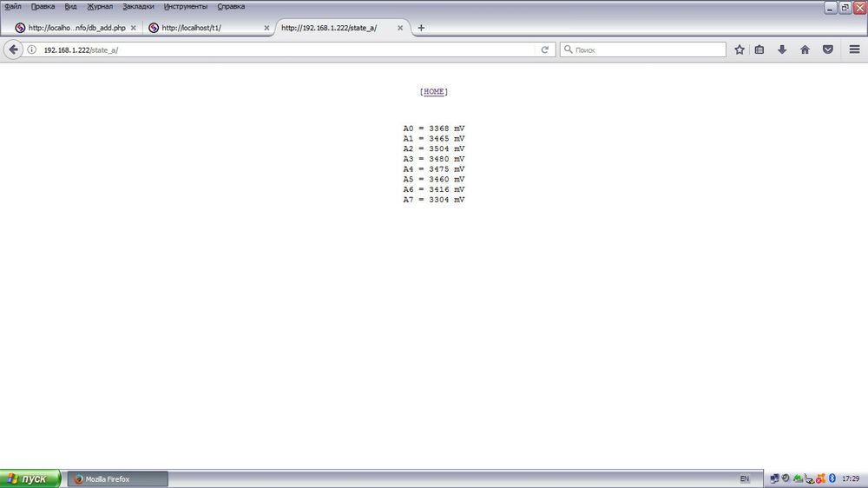Open the Закладки menu

[x=138, y=7]
